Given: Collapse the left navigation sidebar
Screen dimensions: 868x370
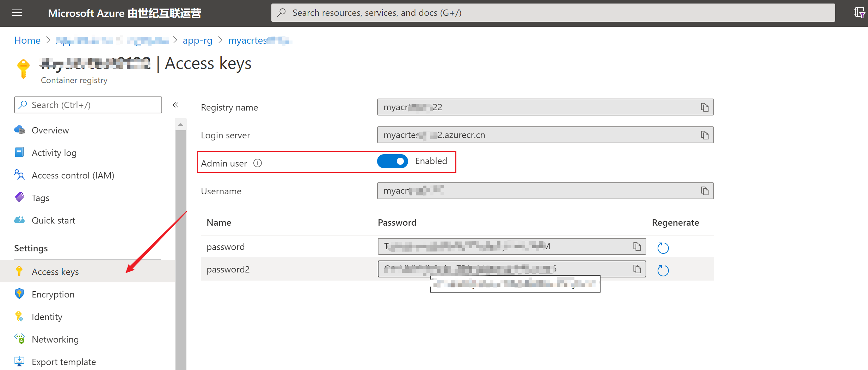Looking at the screenshot, I should 176,105.
